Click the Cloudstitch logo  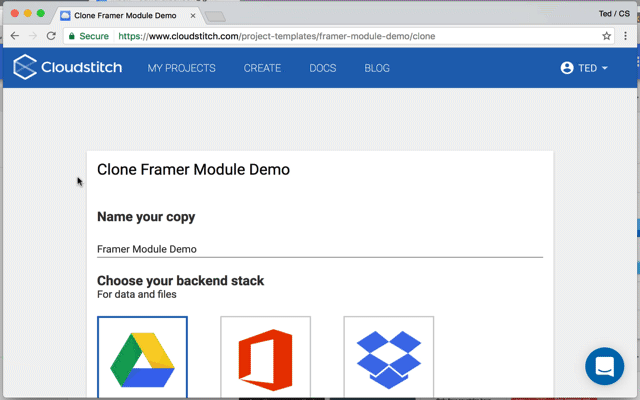click(x=67, y=67)
